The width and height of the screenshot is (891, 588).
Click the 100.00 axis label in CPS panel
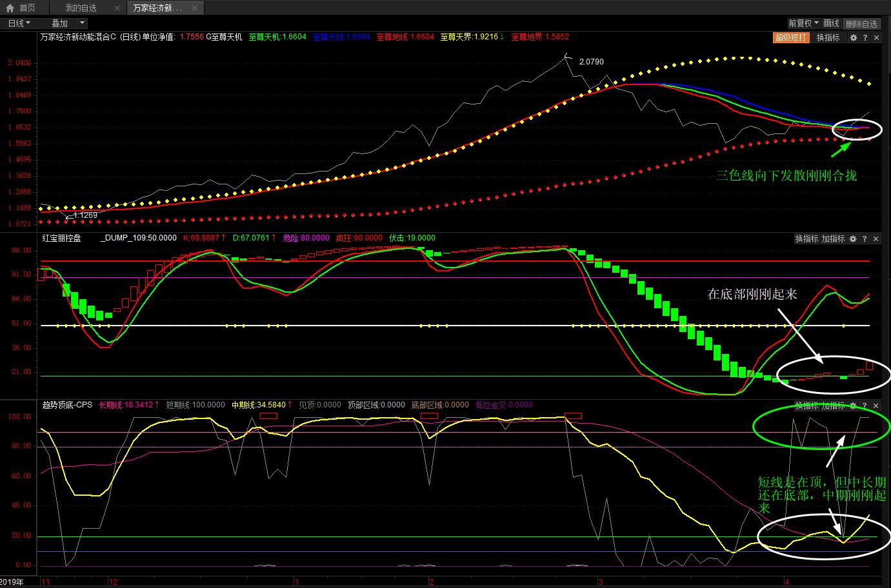19,416
